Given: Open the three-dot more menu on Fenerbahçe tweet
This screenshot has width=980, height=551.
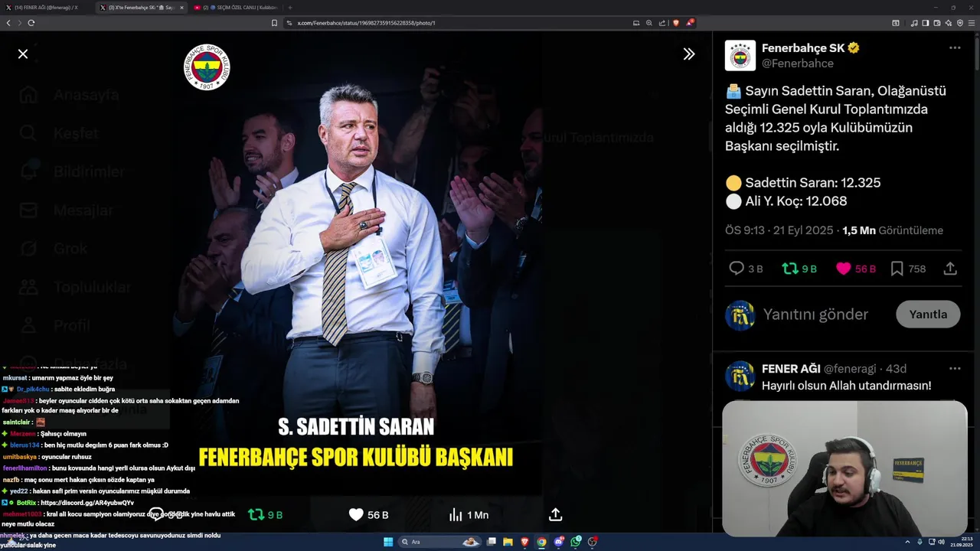Looking at the screenshot, I should (x=955, y=47).
